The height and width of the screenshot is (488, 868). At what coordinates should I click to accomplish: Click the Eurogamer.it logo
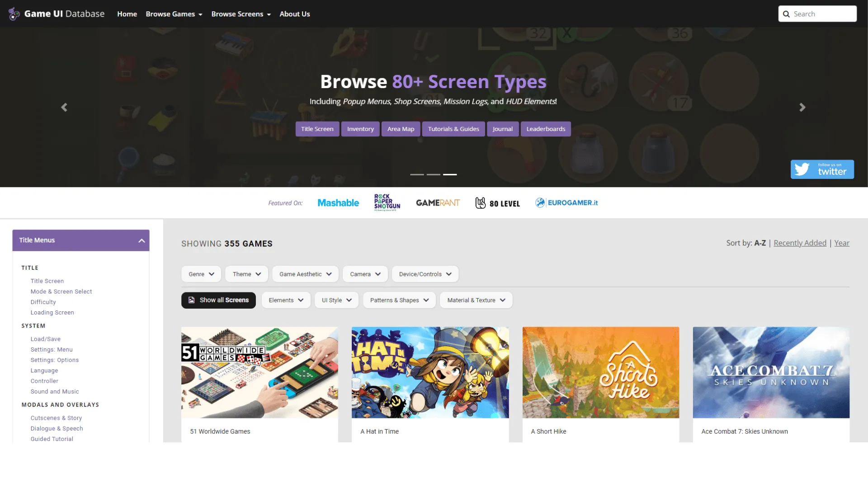[566, 202]
